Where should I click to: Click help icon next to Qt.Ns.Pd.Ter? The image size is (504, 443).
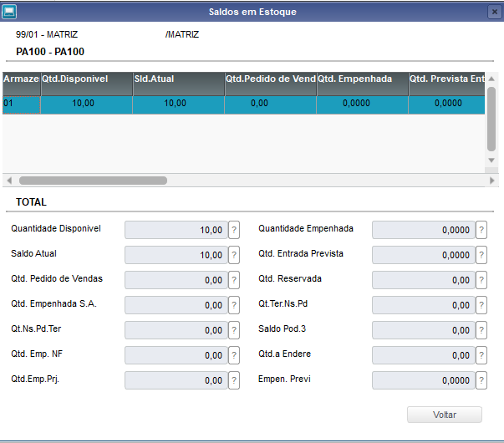(234, 330)
